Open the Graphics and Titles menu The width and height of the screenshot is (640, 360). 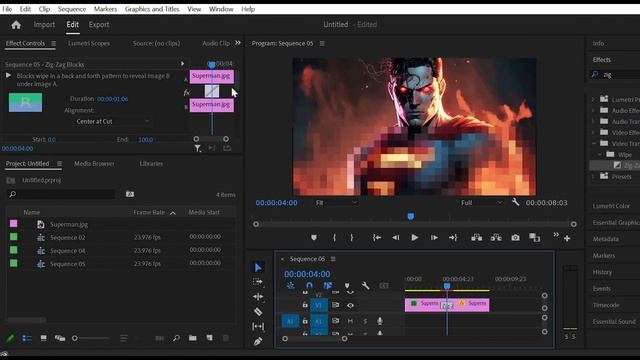click(152, 9)
